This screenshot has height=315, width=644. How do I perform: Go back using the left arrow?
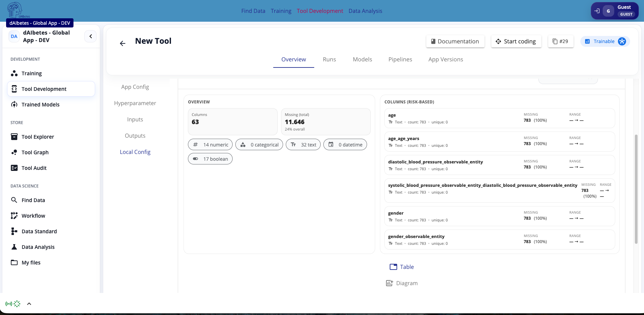coord(123,43)
